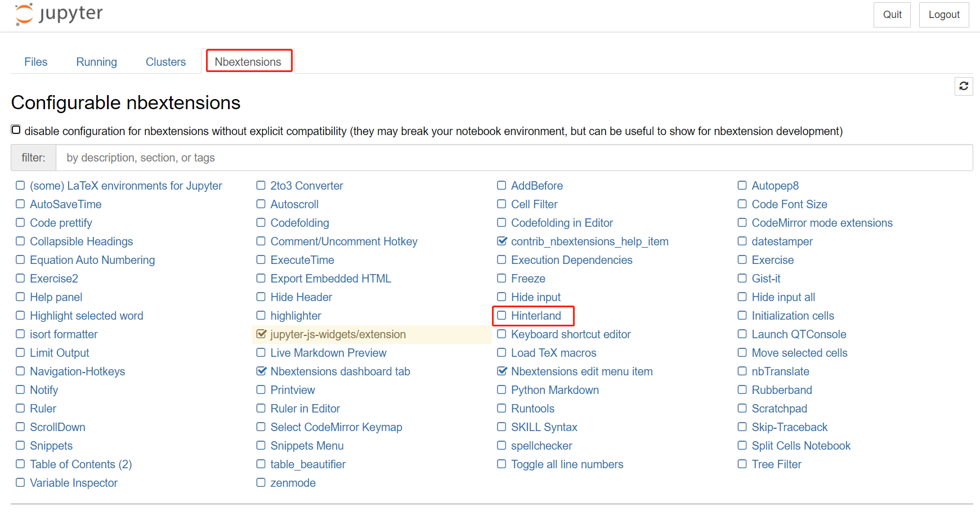Click the refresh nbextensions list icon
The image size is (980, 520).
(x=964, y=86)
